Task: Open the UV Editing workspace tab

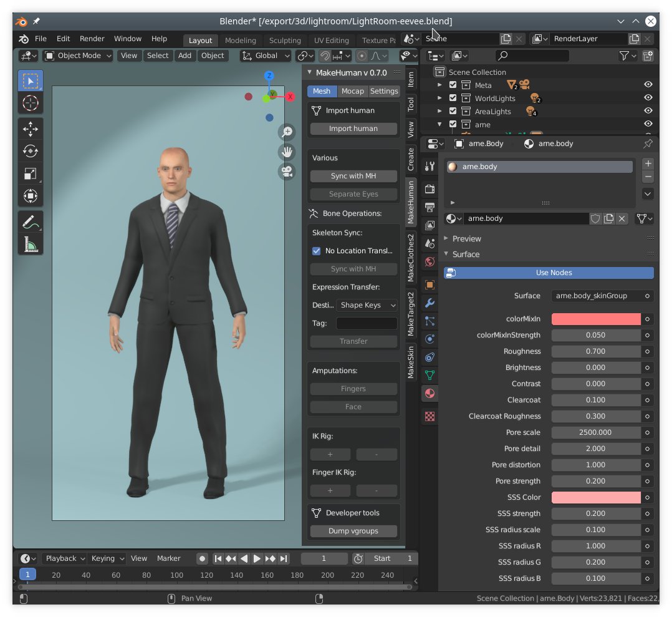Action: (x=331, y=41)
